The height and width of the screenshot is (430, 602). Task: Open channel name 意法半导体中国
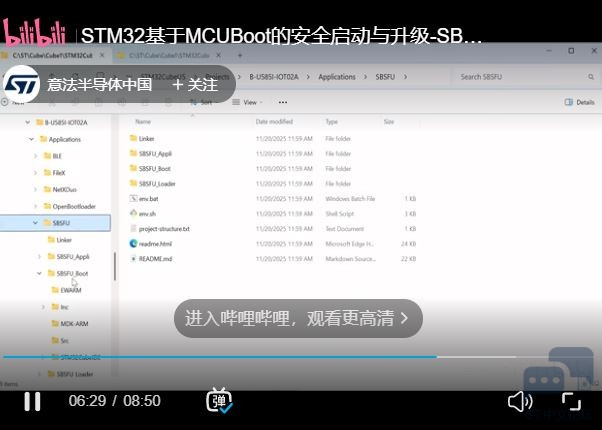pyautogui.click(x=100, y=84)
